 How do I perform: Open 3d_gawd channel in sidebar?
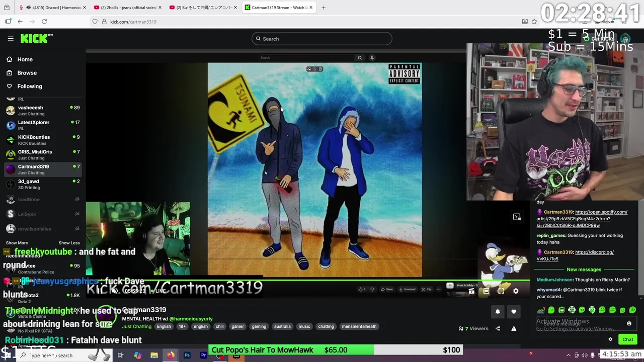point(42,184)
